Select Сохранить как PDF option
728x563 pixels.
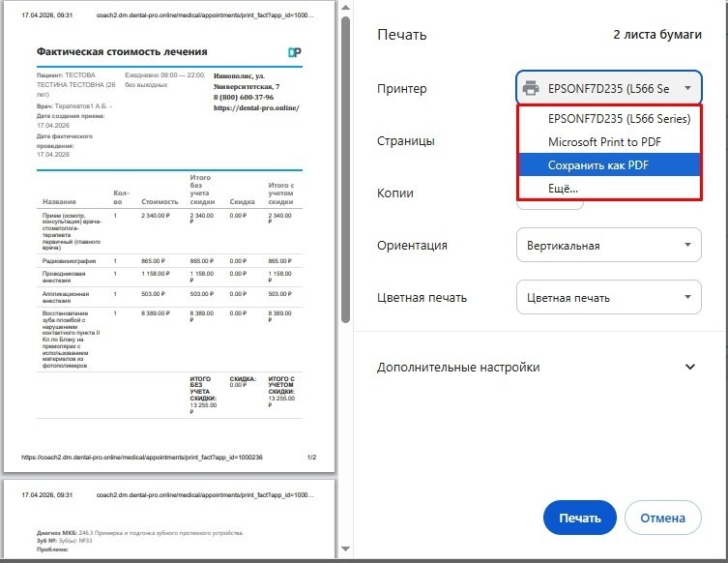(x=597, y=165)
